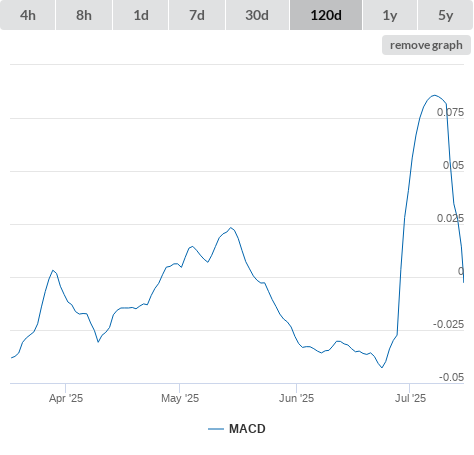Switch to the 30d range
The height and width of the screenshot is (455, 474).
click(257, 15)
